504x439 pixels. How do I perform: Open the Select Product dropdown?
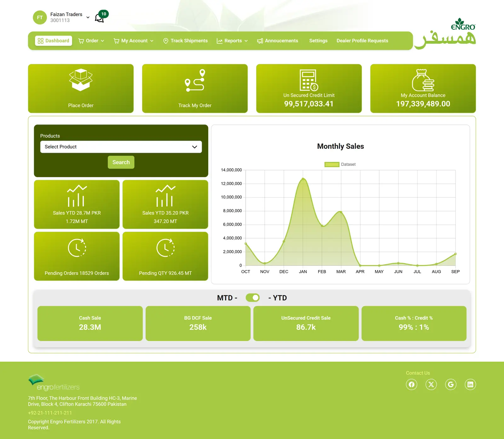pyautogui.click(x=121, y=147)
